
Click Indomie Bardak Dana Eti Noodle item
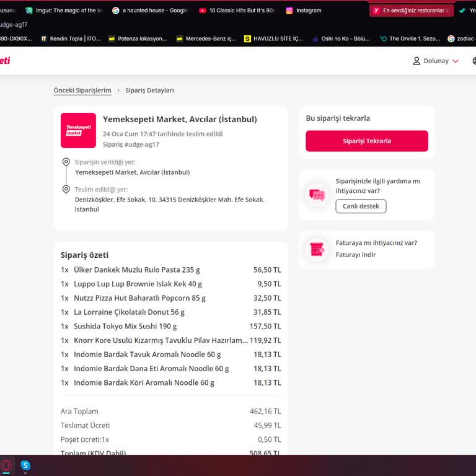click(x=151, y=369)
